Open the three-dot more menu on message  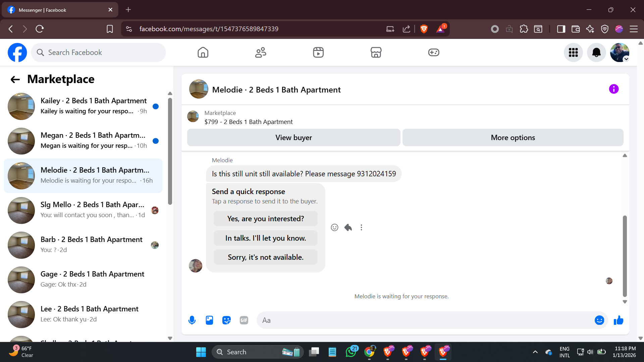[361, 228]
